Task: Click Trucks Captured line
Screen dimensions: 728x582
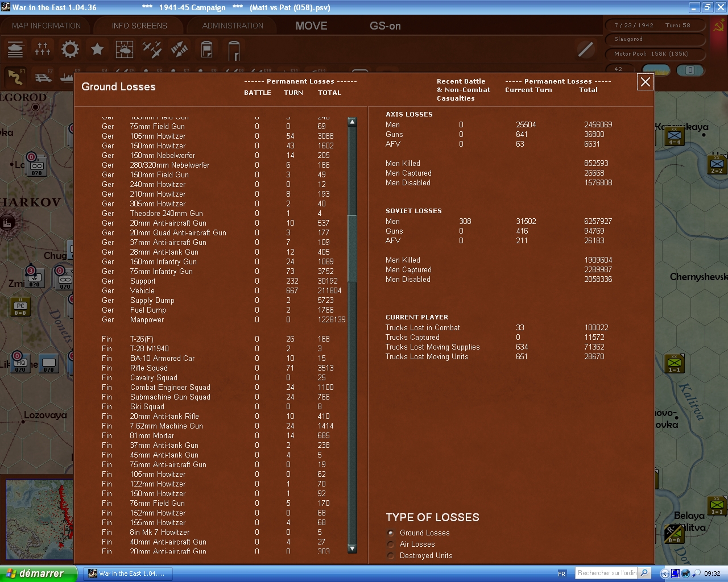Action: tap(497, 337)
